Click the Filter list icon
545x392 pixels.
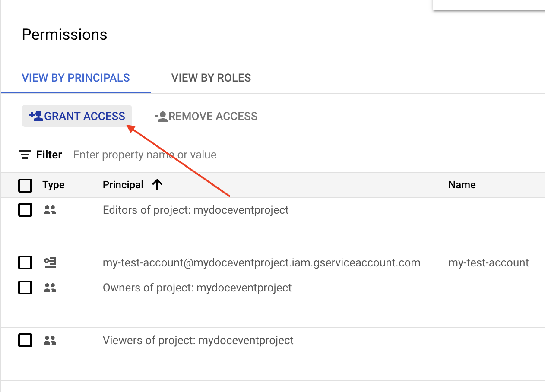[25, 155]
